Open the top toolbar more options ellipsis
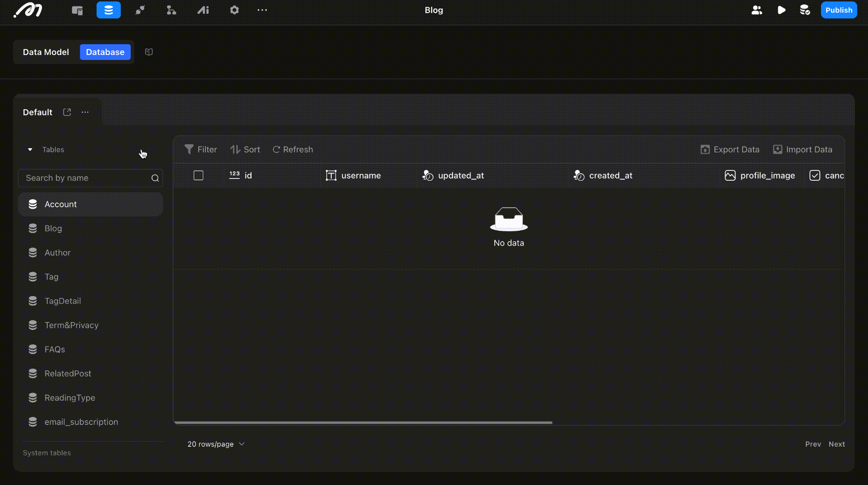 [262, 10]
